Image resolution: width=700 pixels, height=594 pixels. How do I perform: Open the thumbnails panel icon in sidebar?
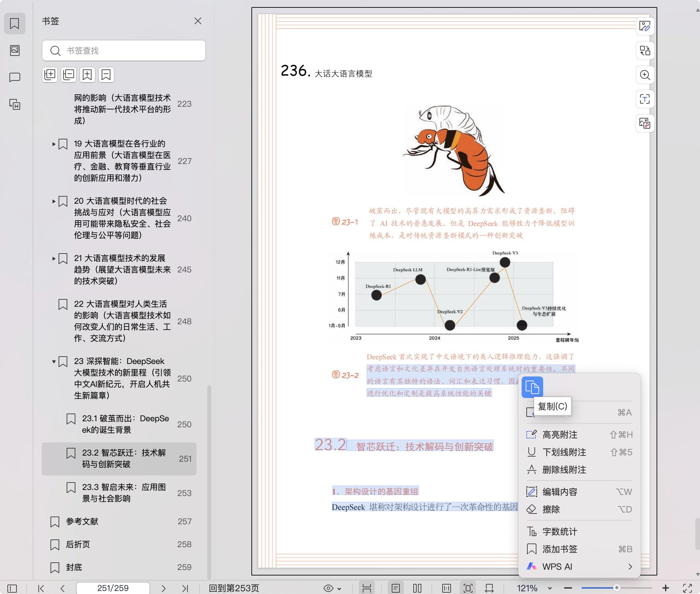pyautogui.click(x=15, y=51)
